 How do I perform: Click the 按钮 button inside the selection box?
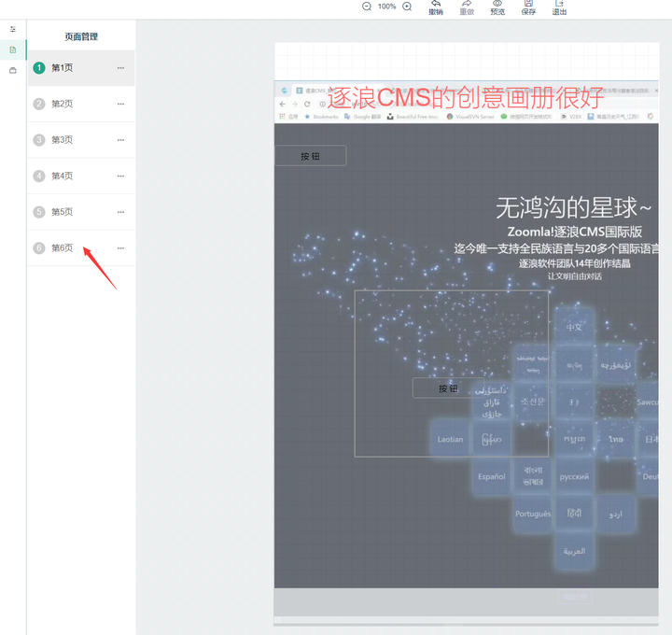click(x=448, y=388)
